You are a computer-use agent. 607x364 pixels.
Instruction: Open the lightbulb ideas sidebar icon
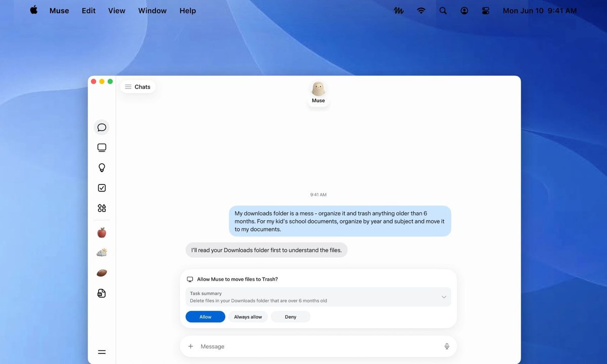tap(102, 168)
